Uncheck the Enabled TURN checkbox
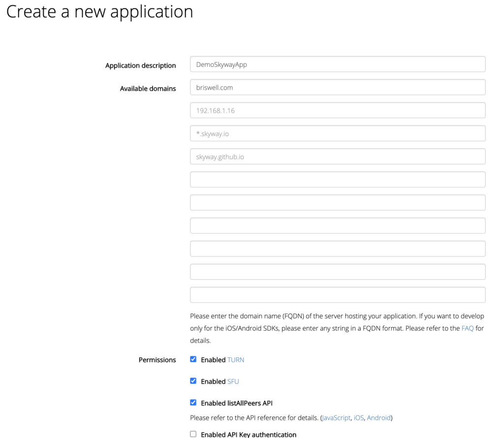This screenshot has height=438, width=504. [x=193, y=359]
